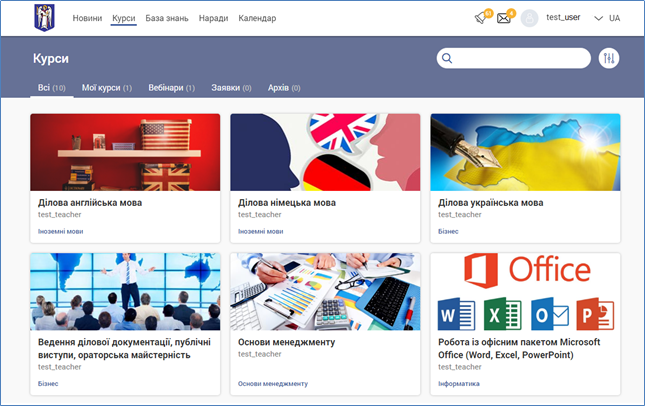Click the search magnifier icon
This screenshot has width=645, height=406.
tap(448, 59)
